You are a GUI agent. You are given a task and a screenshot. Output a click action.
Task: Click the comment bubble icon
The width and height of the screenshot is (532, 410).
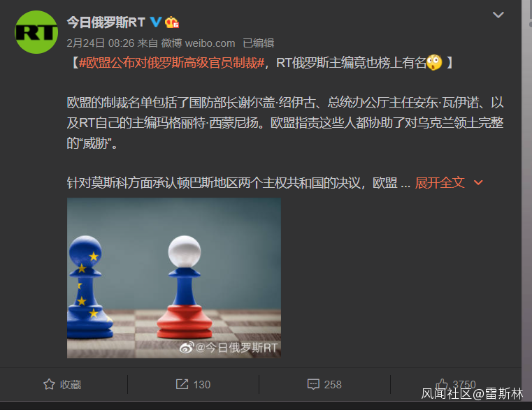click(x=313, y=384)
